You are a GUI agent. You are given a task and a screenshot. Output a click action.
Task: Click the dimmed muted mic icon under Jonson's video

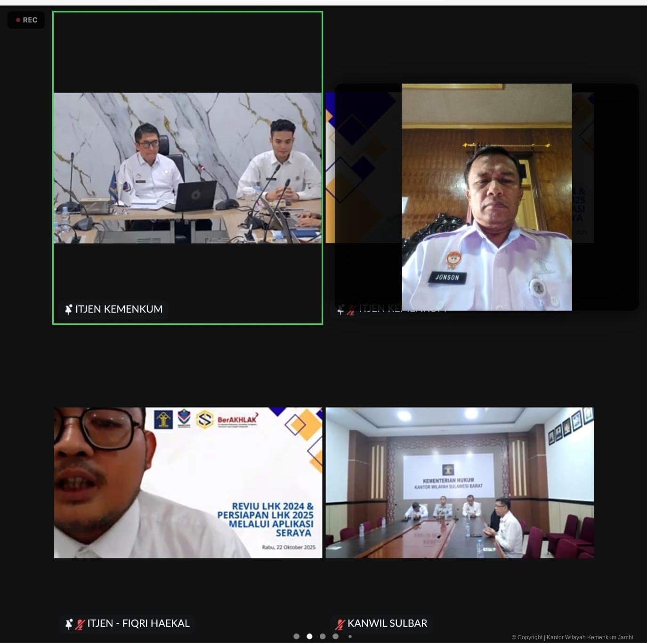point(351,310)
